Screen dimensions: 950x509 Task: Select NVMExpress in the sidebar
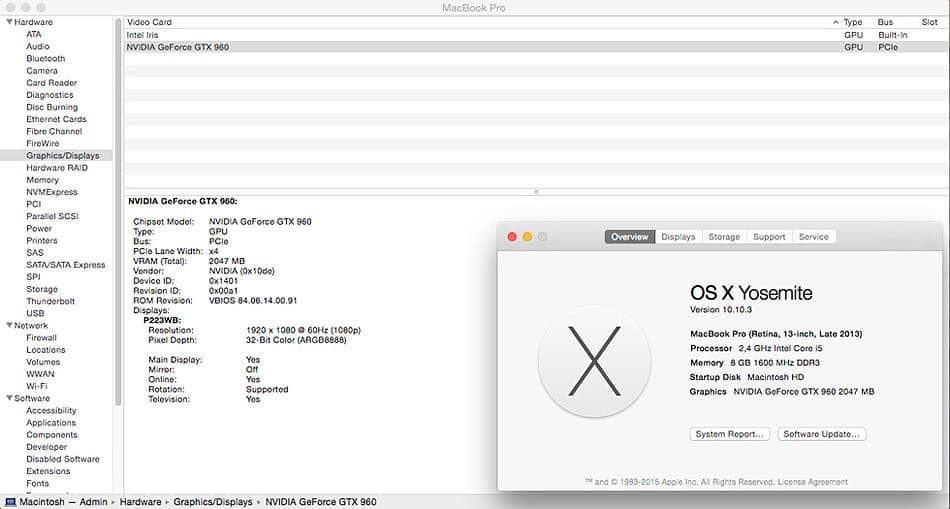coord(52,191)
